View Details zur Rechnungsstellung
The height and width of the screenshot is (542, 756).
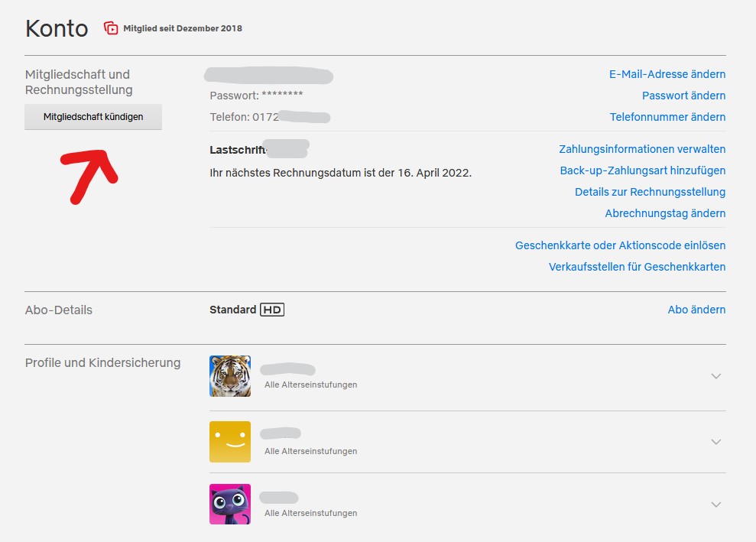[650, 192]
